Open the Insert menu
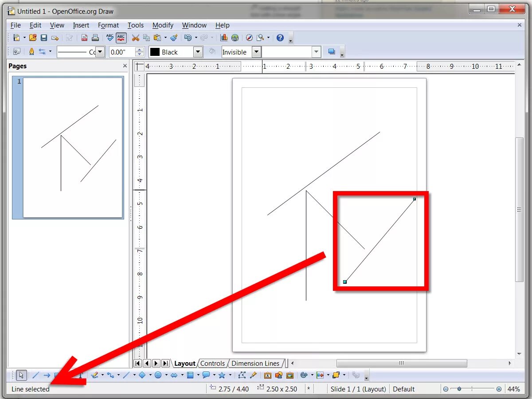The image size is (532, 399). (x=81, y=25)
